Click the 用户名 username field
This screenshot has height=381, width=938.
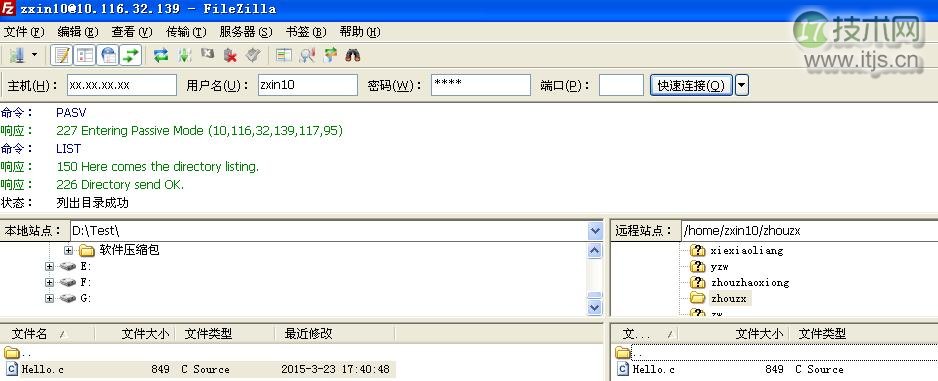307,85
